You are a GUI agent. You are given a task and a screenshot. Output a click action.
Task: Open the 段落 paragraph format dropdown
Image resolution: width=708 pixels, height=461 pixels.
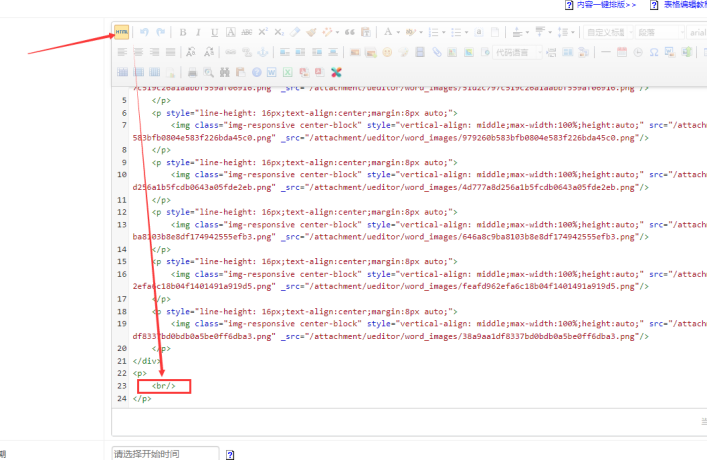tap(658, 32)
